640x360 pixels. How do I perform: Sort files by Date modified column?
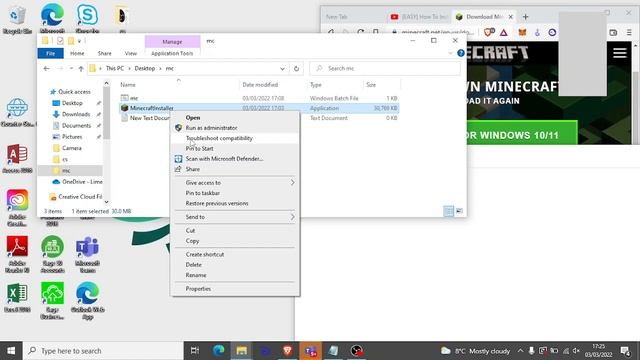point(260,84)
